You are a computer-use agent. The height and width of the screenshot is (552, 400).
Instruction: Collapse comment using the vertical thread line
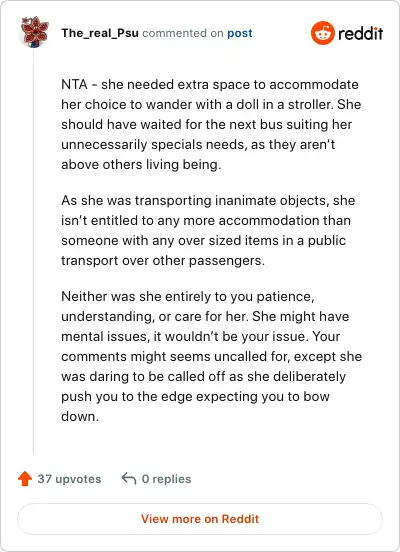[x=34, y=252]
